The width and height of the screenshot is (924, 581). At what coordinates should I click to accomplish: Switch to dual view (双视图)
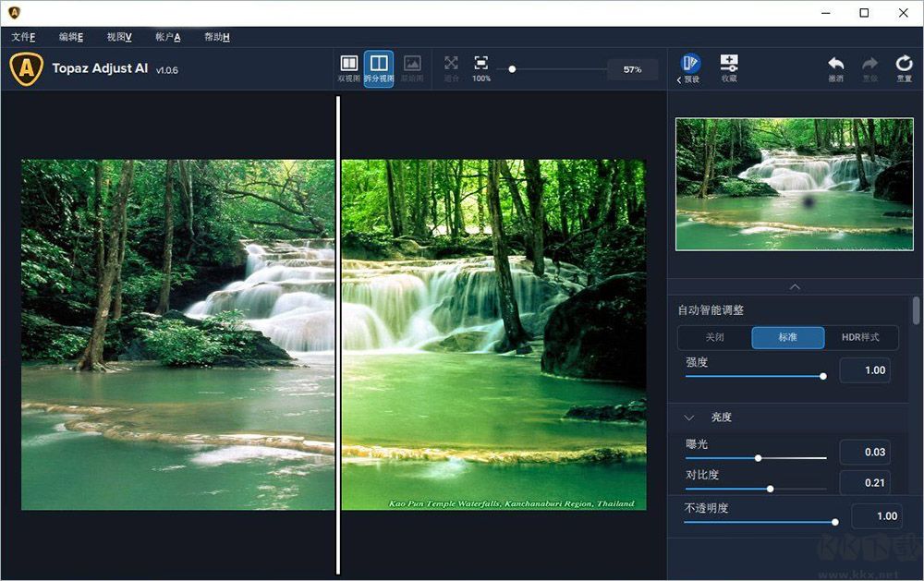coord(348,67)
